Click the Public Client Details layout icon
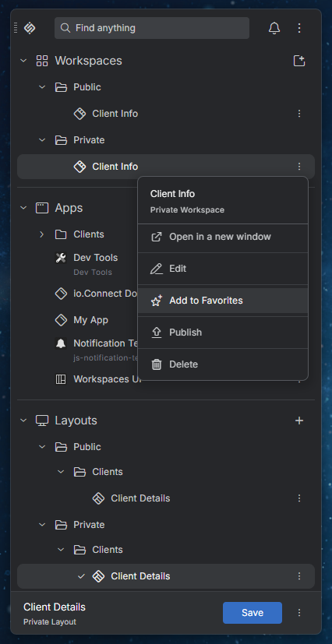 (98, 498)
